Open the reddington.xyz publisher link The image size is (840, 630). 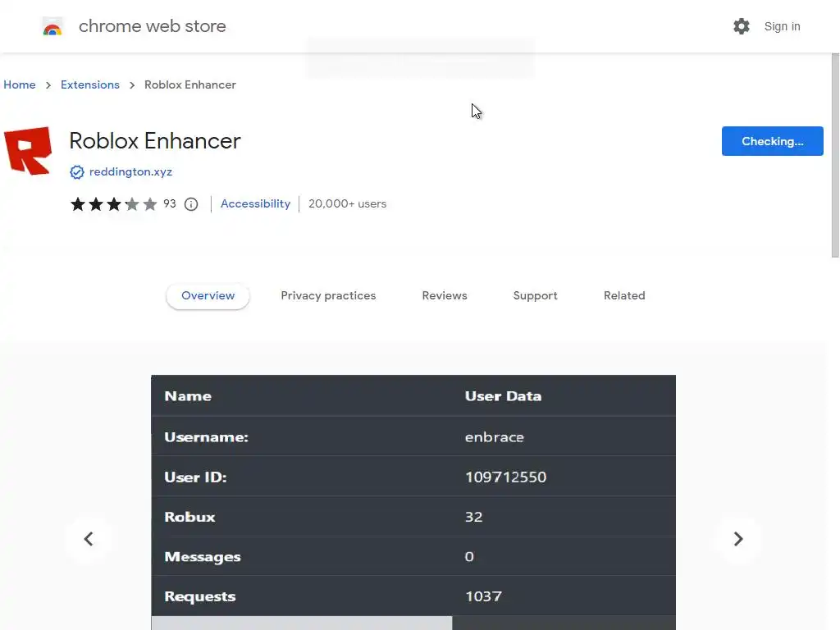[130, 172]
